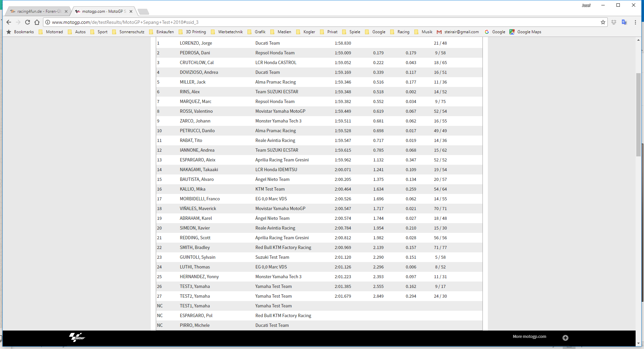Switch to the racing4fun.de tab

[37, 11]
